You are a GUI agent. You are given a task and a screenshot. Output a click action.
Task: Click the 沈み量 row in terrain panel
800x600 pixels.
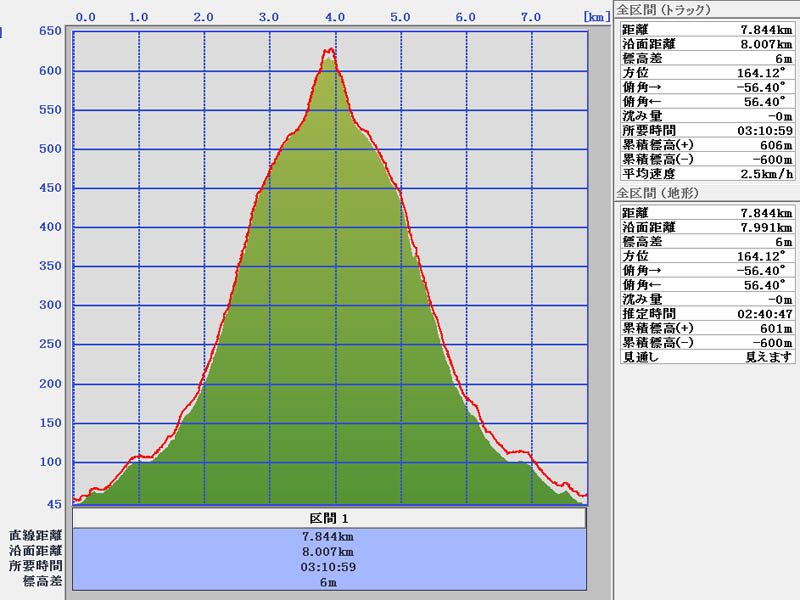(x=707, y=299)
